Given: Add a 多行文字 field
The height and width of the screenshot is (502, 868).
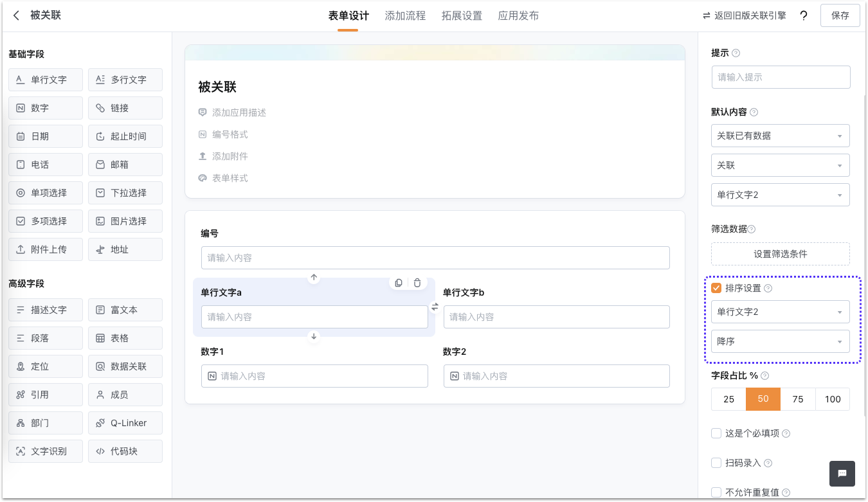Looking at the screenshot, I should (125, 80).
